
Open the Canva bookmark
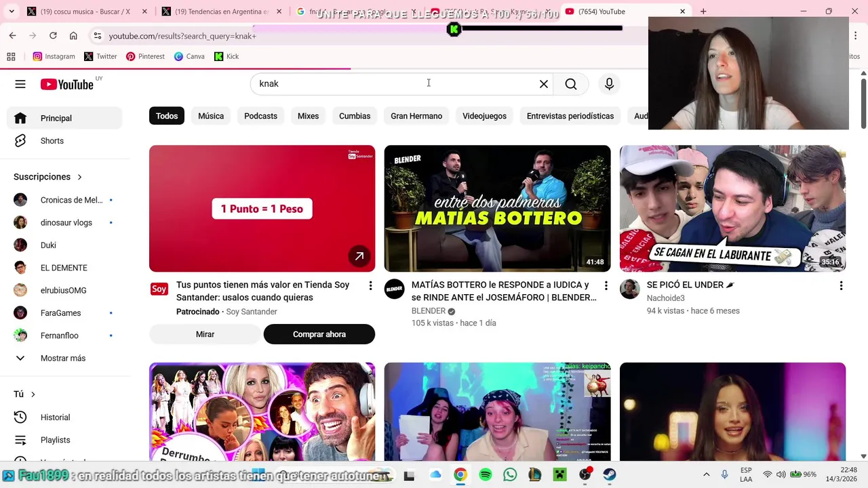coord(189,56)
